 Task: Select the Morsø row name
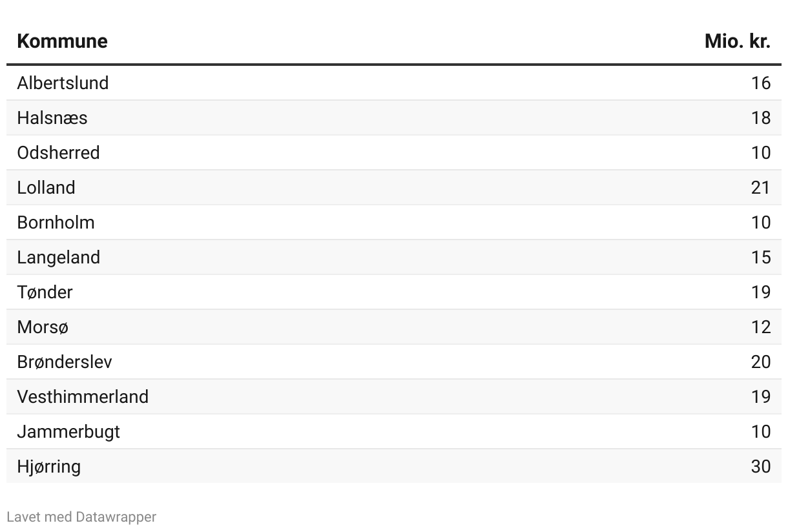43,327
